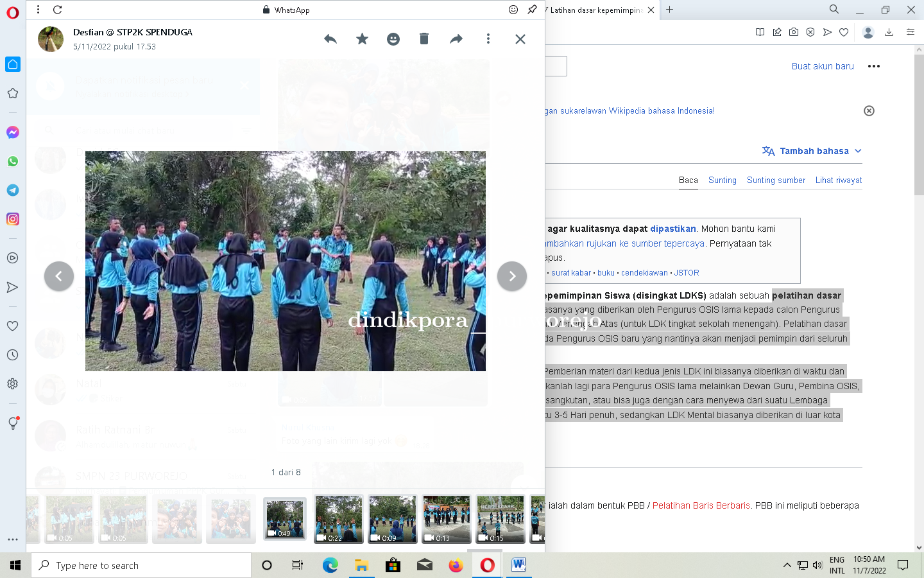Viewport: 924px width, 578px height.
Task: Open the WhatsApp panel three-dot menu
Action: pyautogui.click(x=38, y=10)
